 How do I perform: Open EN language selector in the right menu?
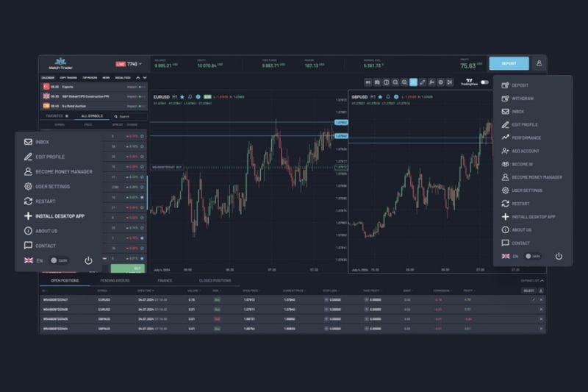point(509,256)
